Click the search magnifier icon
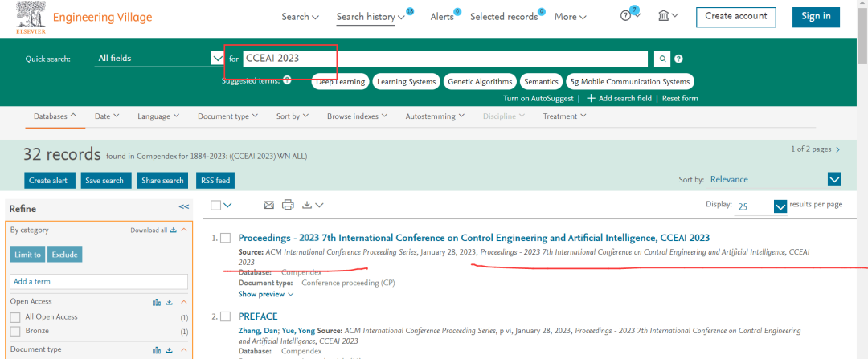Viewport: 868px width, 359px height. click(662, 59)
